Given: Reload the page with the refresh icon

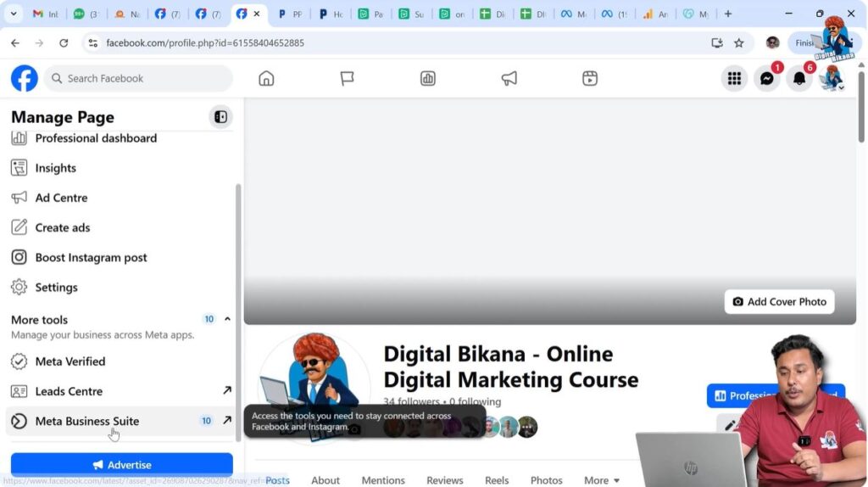Looking at the screenshot, I should pyautogui.click(x=64, y=42).
